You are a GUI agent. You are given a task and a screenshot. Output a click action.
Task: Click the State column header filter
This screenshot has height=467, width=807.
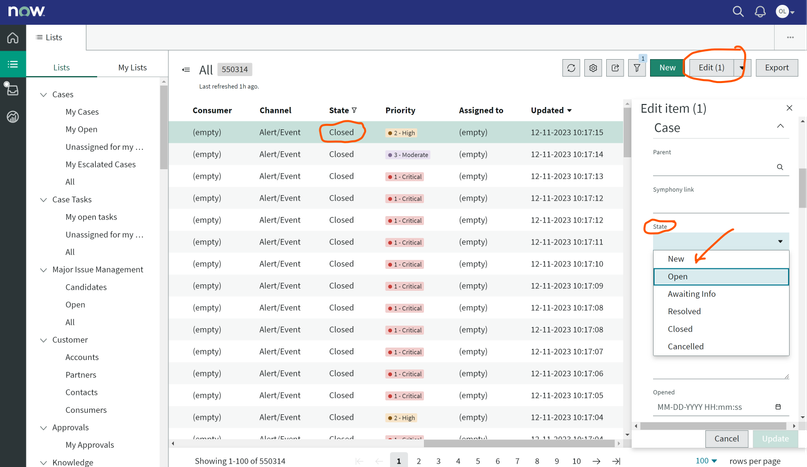354,110
